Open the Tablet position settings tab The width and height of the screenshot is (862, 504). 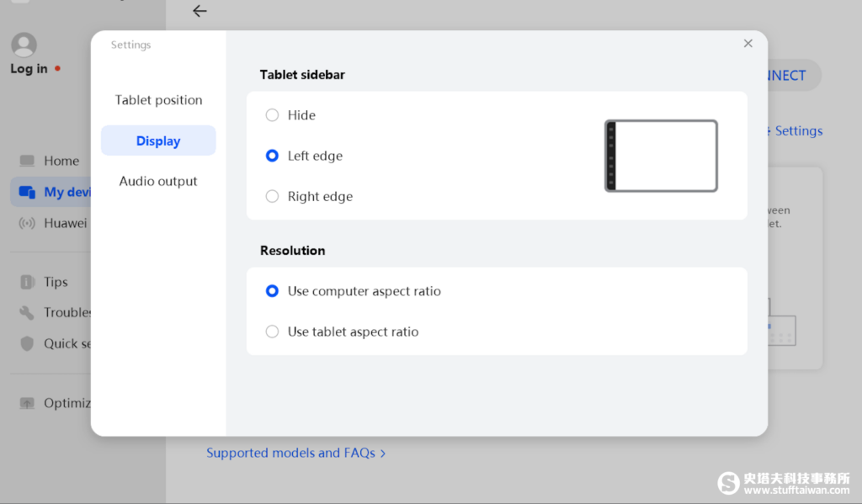(158, 100)
